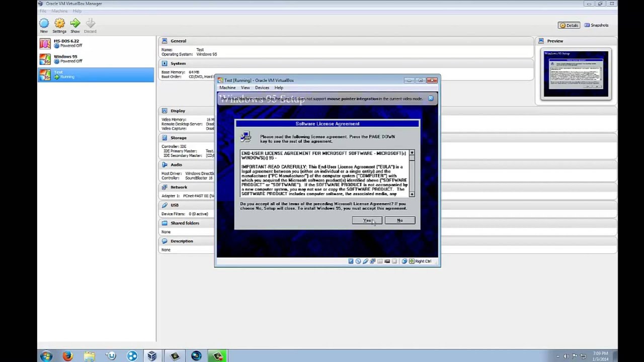Screen dimensions: 644x362
Task: Click the Storage section icon
Action: click(165, 138)
